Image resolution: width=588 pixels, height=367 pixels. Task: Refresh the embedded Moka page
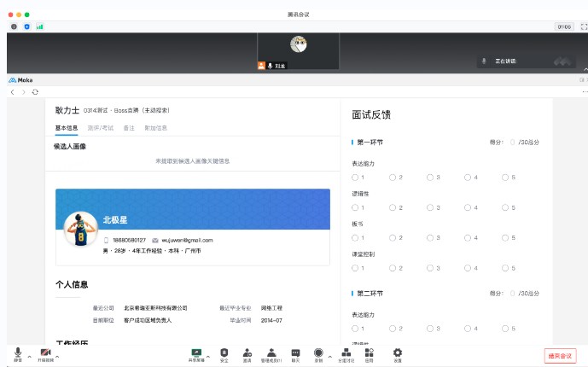35,91
